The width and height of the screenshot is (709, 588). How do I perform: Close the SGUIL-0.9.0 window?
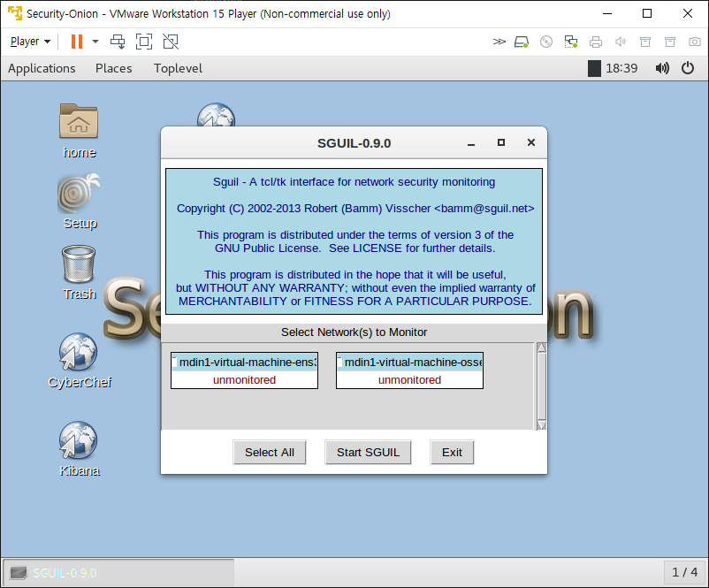click(x=531, y=142)
